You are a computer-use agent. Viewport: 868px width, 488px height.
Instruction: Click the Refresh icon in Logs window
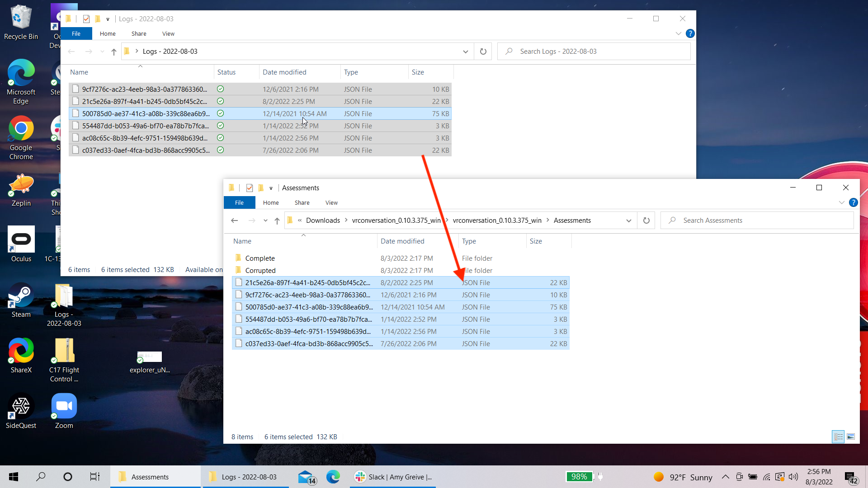click(x=483, y=52)
